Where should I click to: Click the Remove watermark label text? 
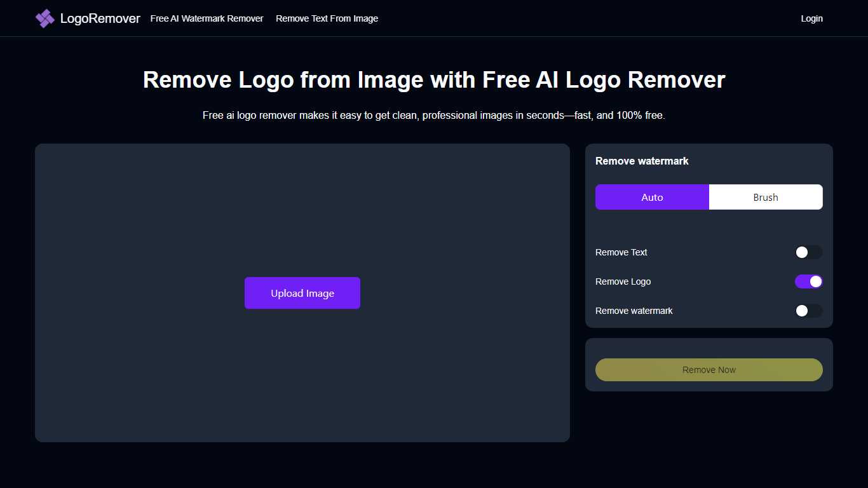tap(634, 311)
